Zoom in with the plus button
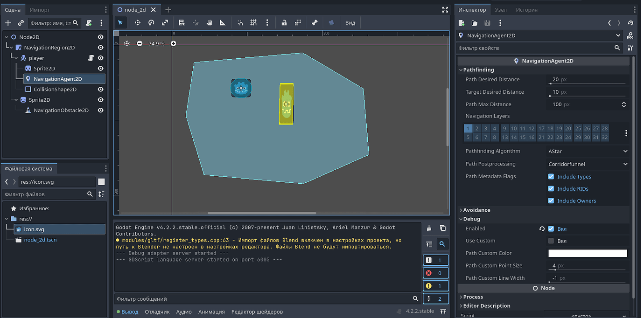Image resolution: width=644 pixels, height=318 pixels. (174, 43)
